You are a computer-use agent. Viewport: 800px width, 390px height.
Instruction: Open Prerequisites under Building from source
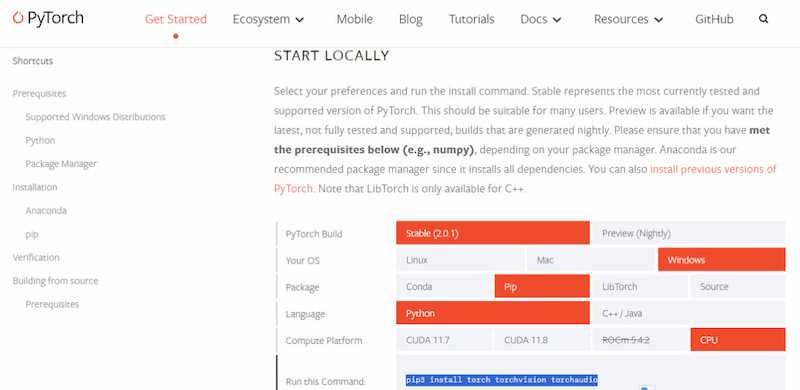pyautogui.click(x=52, y=304)
